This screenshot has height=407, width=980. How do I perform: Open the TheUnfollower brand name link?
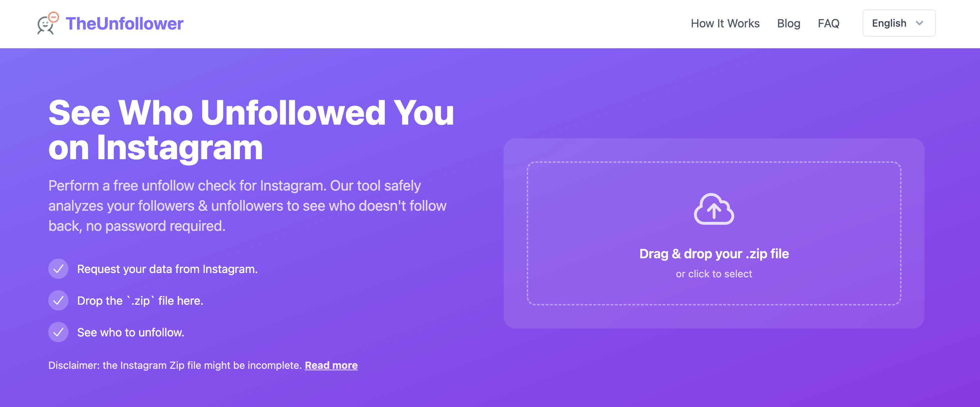[124, 23]
